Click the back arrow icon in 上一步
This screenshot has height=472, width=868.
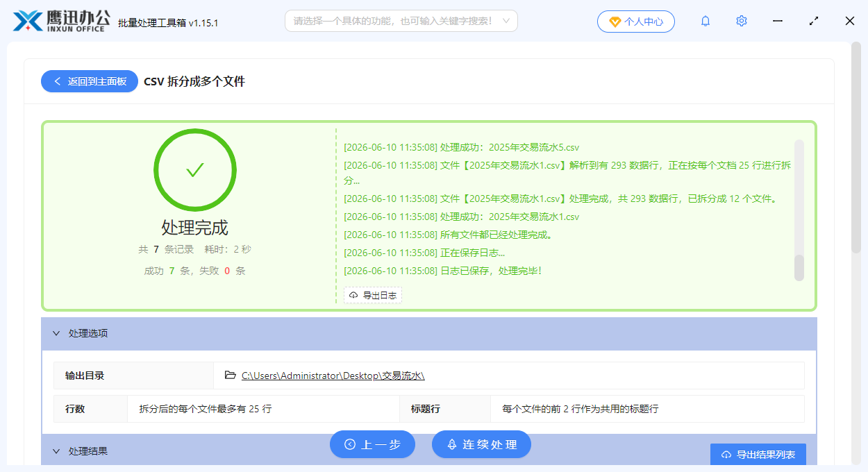tap(350, 444)
